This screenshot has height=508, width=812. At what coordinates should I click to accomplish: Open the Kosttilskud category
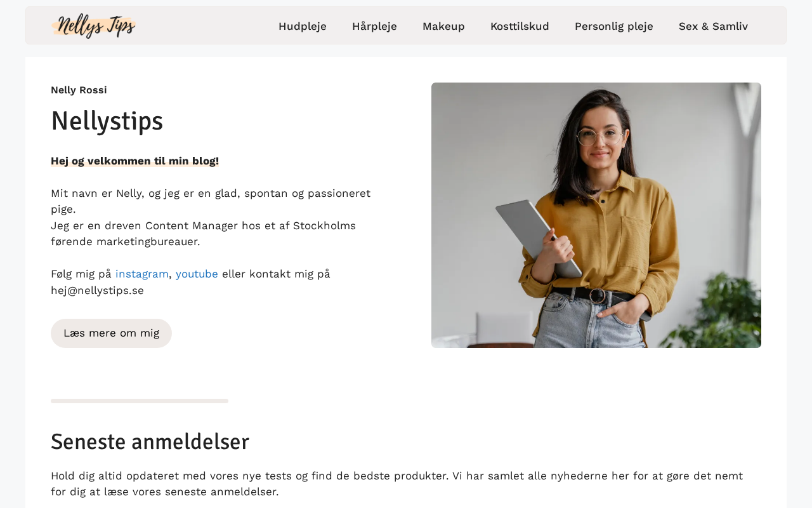(x=520, y=26)
